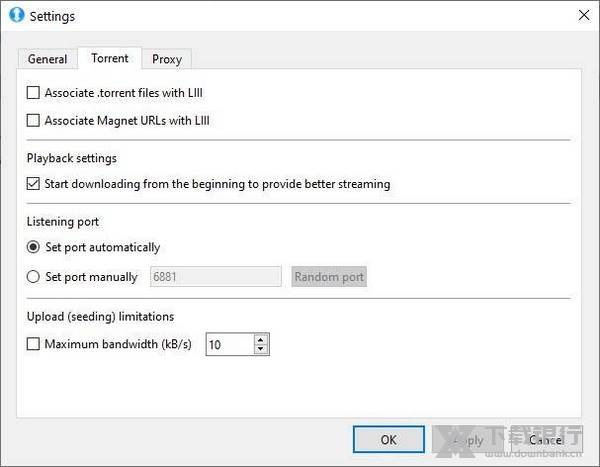Click the port number 6881 field
This screenshot has width=600, height=467.
pos(215,277)
